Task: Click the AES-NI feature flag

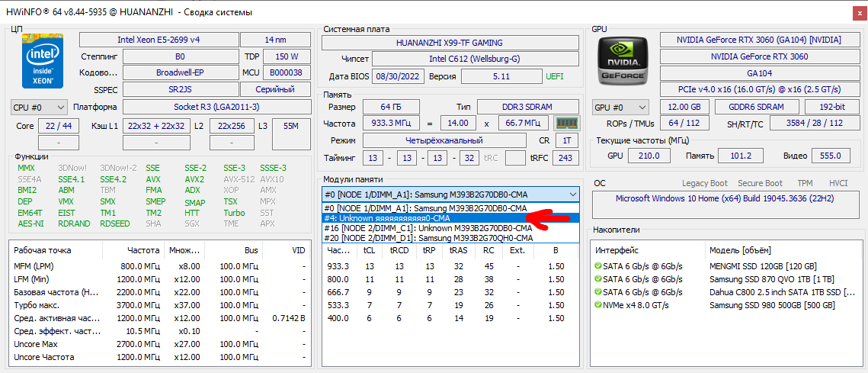Action: coord(30,224)
